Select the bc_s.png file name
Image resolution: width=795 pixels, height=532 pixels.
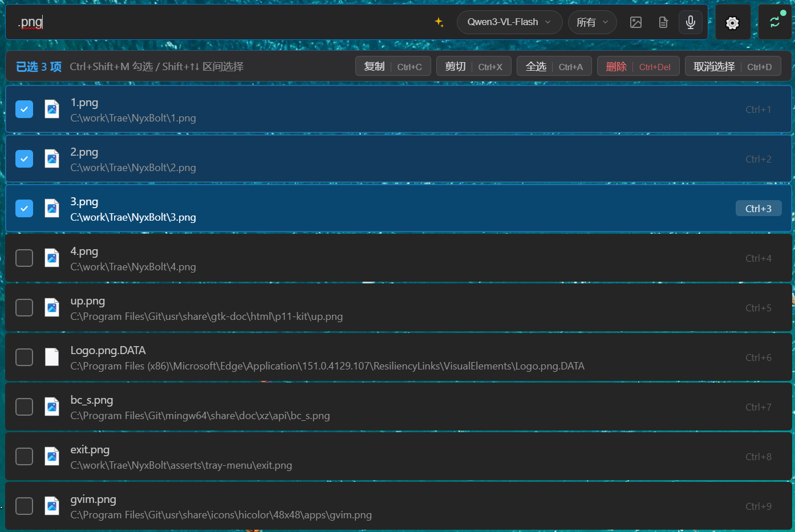(x=92, y=400)
